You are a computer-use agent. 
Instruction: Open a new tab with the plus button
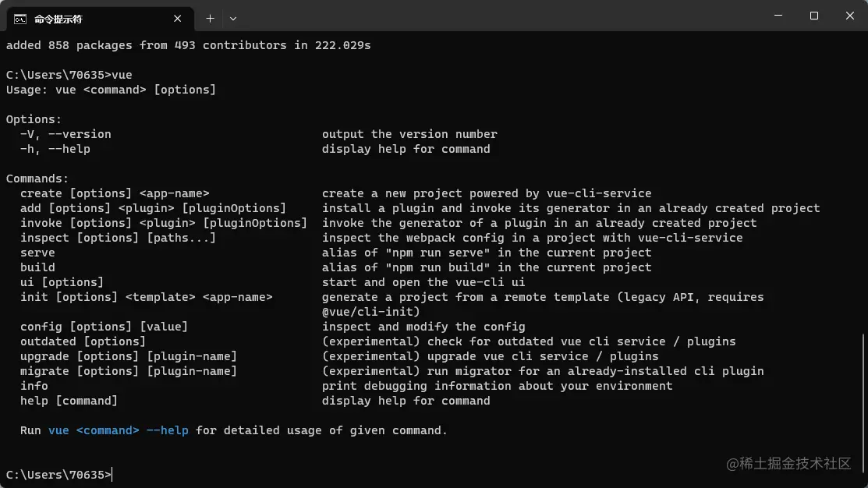(210, 18)
